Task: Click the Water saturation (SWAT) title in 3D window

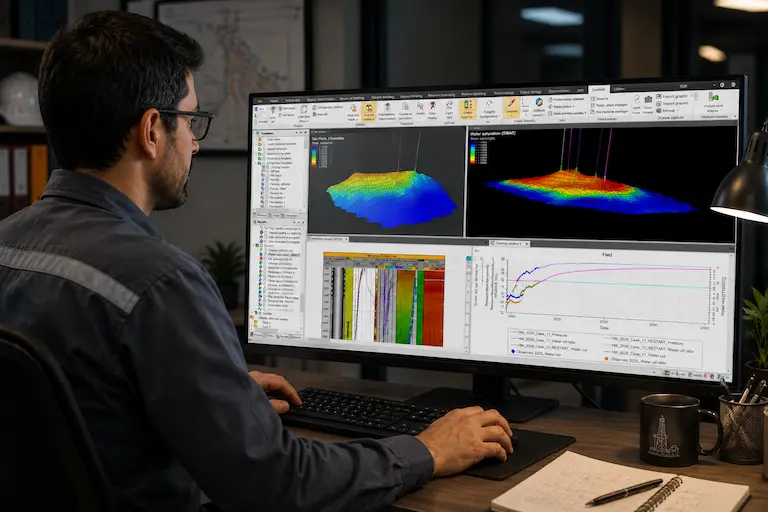Action: click(492, 133)
